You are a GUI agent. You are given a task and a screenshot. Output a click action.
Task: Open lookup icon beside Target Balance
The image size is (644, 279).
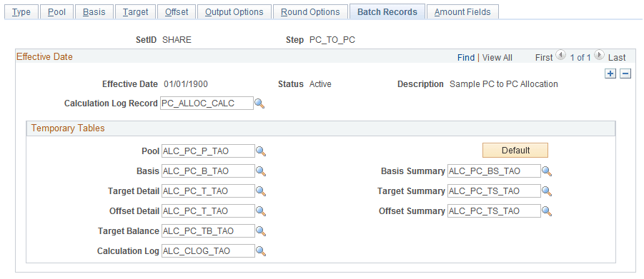(261, 231)
